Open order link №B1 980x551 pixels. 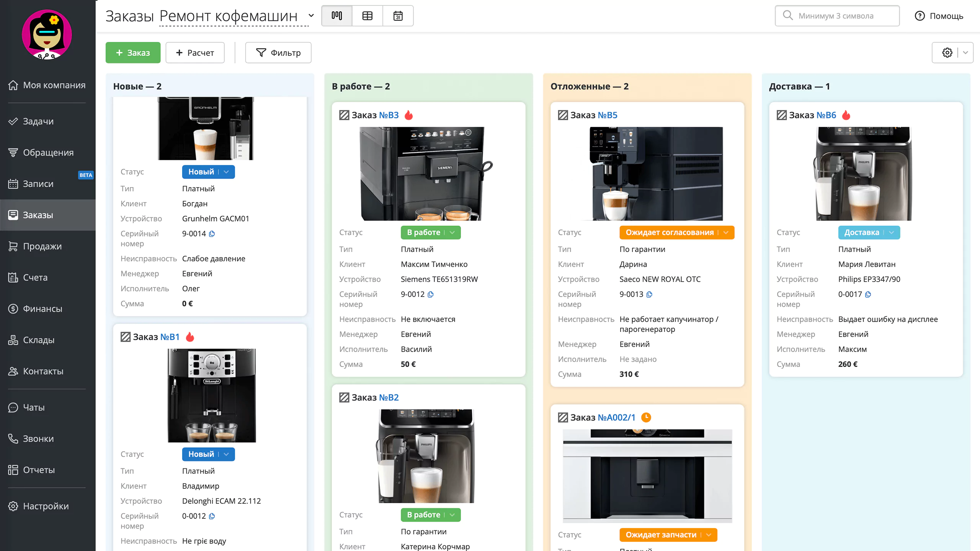[170, 337]
